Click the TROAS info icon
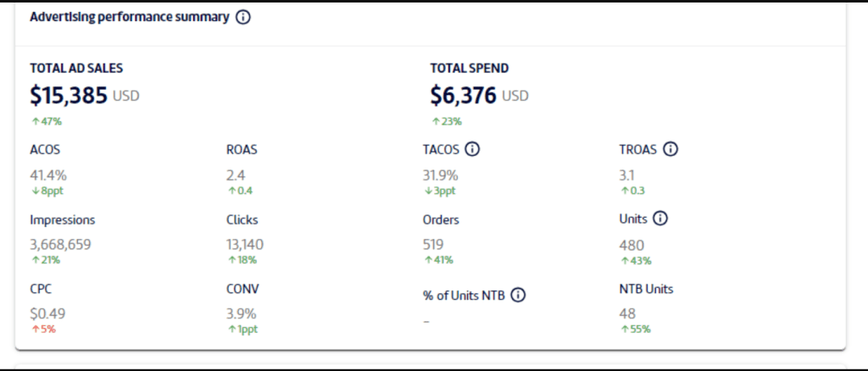The image size is (868, 371). [x=670, y=149]
